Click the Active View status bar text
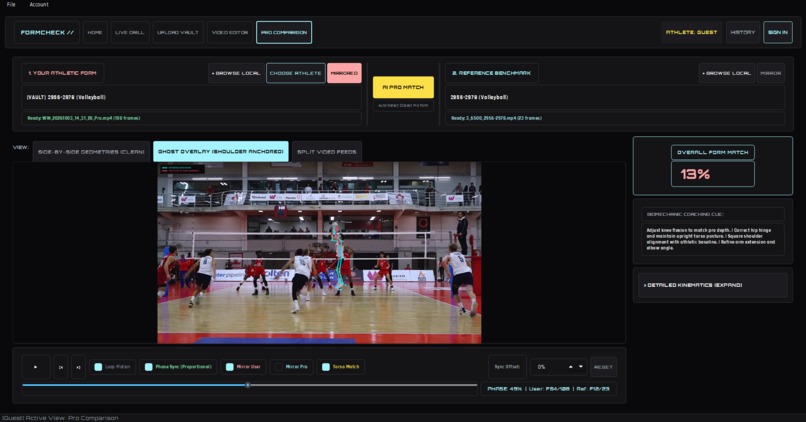 coord(61,418)
